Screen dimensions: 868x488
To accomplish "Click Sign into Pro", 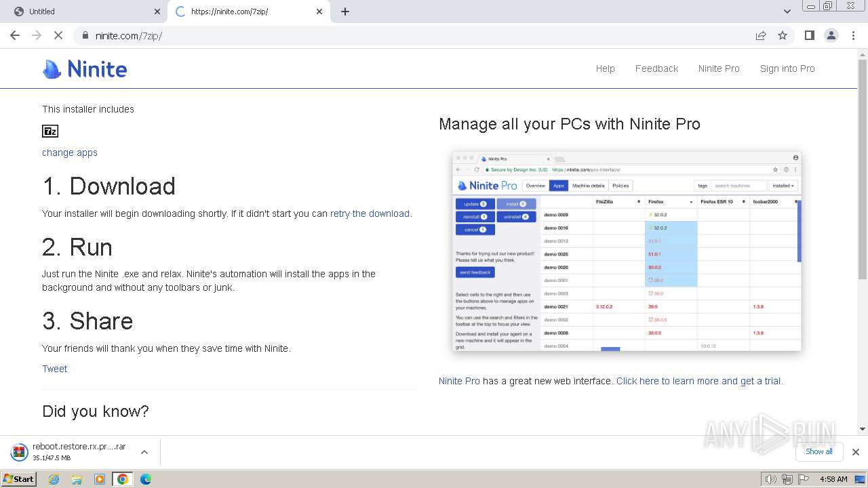I will coord(787,68).
